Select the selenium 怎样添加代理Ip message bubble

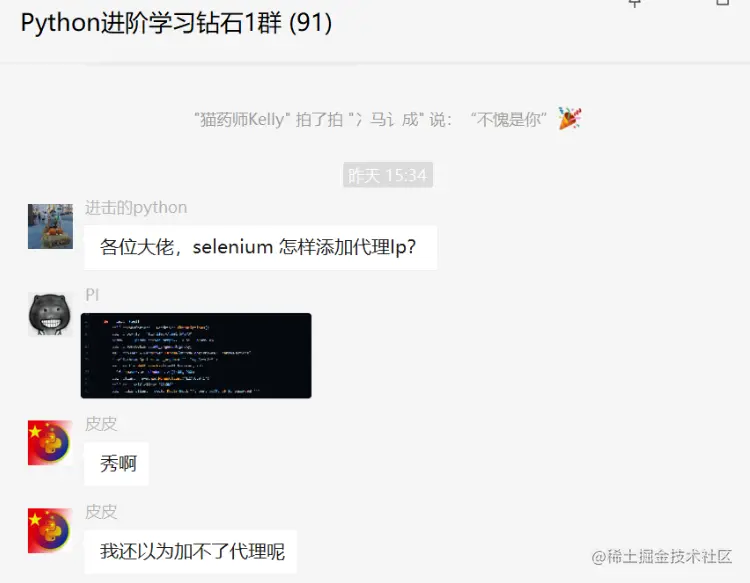[x=261, y=248]
